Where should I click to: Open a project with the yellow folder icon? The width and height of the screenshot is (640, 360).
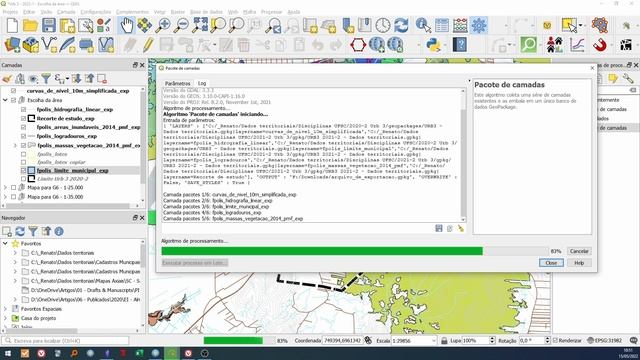pyautogui.click(x=30, y=26)
